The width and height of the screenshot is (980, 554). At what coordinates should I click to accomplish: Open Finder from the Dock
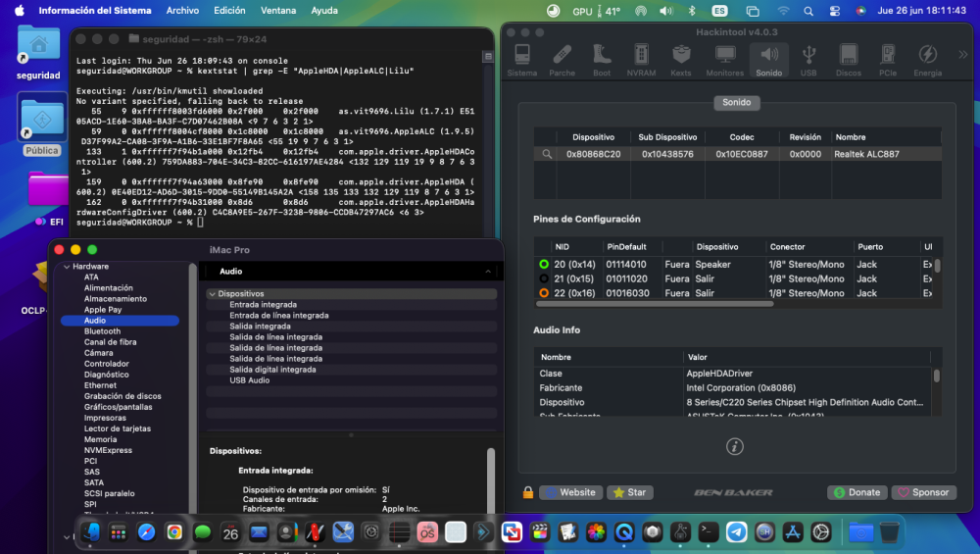click(90, 532)
